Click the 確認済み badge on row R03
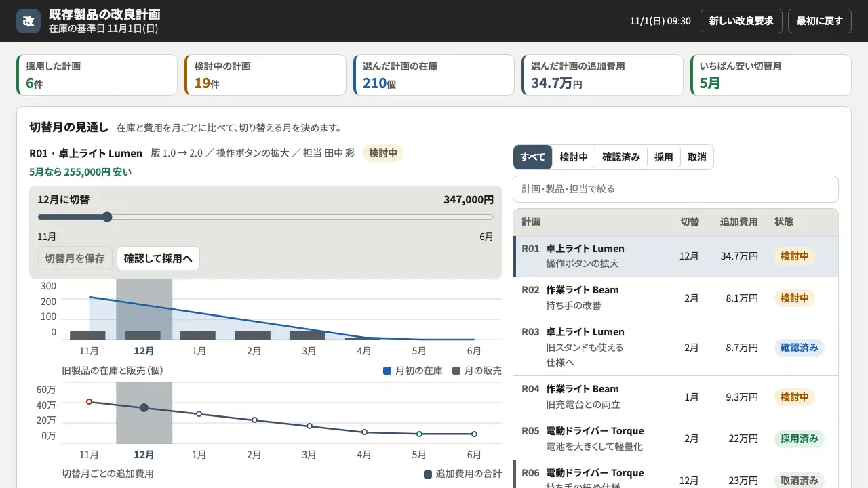The height and width of the screenshot is (488, 868). (x=800, y=348)
